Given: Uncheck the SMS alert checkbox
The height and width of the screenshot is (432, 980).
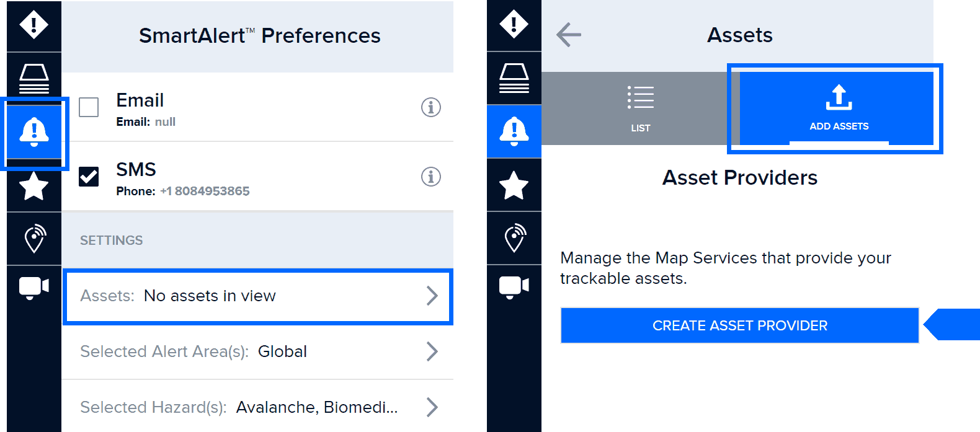Looking at the screenshot, I should (89, 177).
